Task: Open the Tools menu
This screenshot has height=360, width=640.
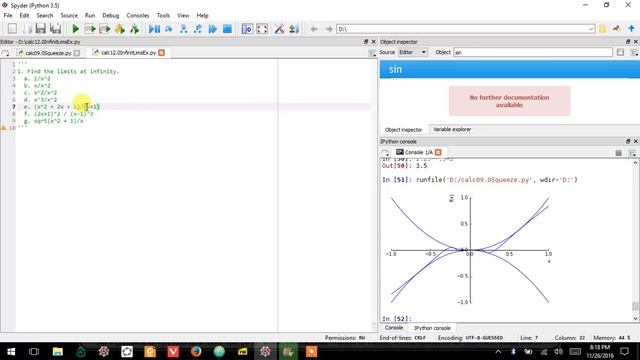Action: (163, 16)
